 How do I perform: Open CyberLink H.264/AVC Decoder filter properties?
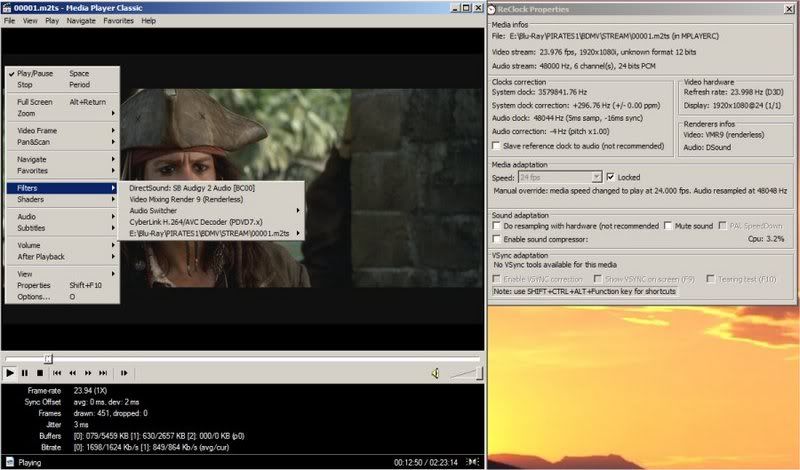(x=211, y=222)
